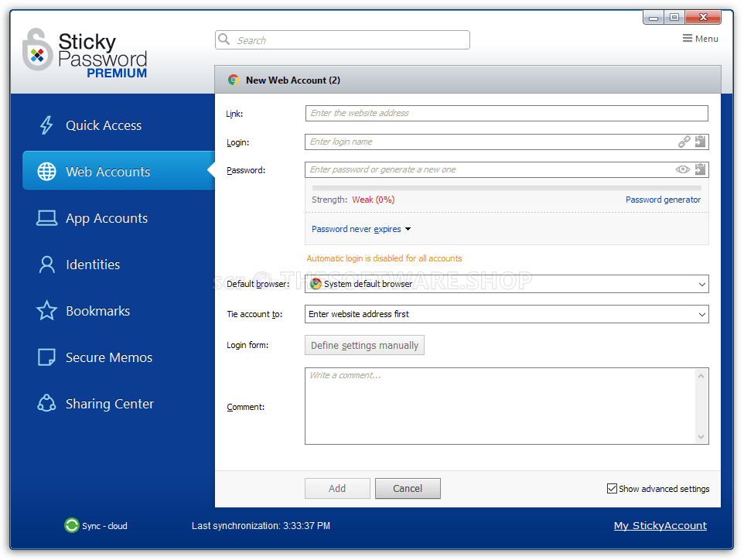The image size is (744, 560).
Task: Click the paste clipboard icon in the Login field
Action: coord(701,142)
